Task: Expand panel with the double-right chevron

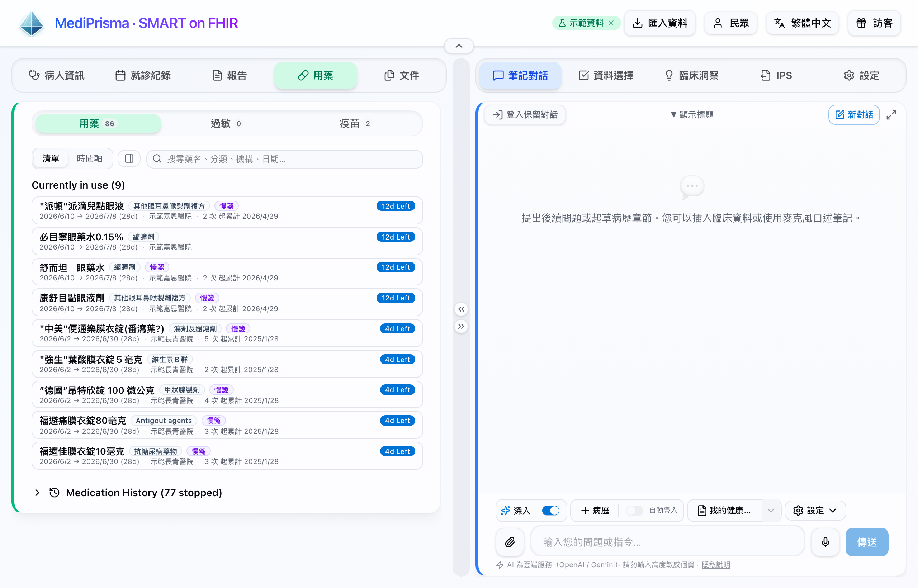Action: [x=461, y=326]
